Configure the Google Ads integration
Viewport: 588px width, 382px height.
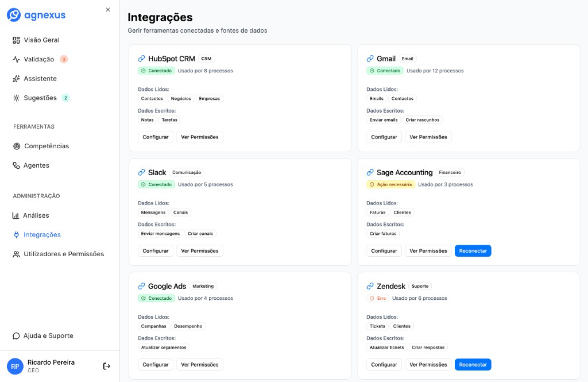pyautogui.click(x=156, y=364)
